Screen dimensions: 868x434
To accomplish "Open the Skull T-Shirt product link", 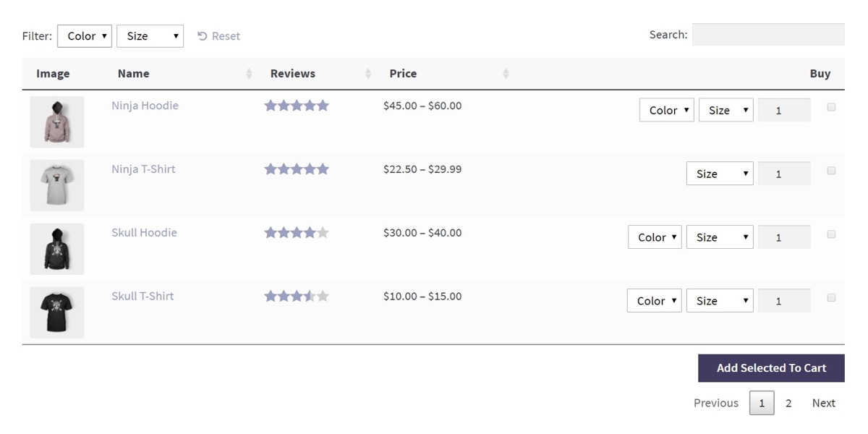I will (x=142, y=296).
